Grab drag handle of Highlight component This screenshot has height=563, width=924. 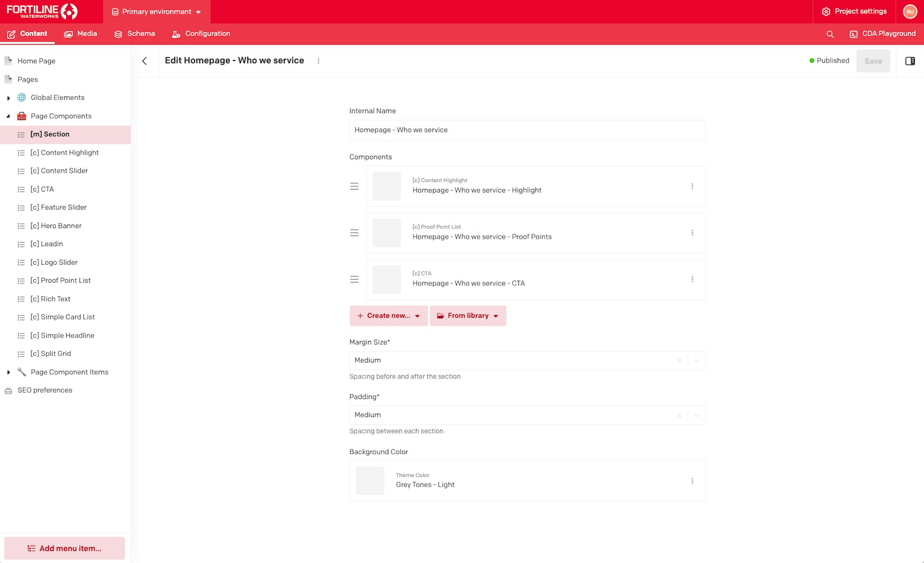[354, 186]
